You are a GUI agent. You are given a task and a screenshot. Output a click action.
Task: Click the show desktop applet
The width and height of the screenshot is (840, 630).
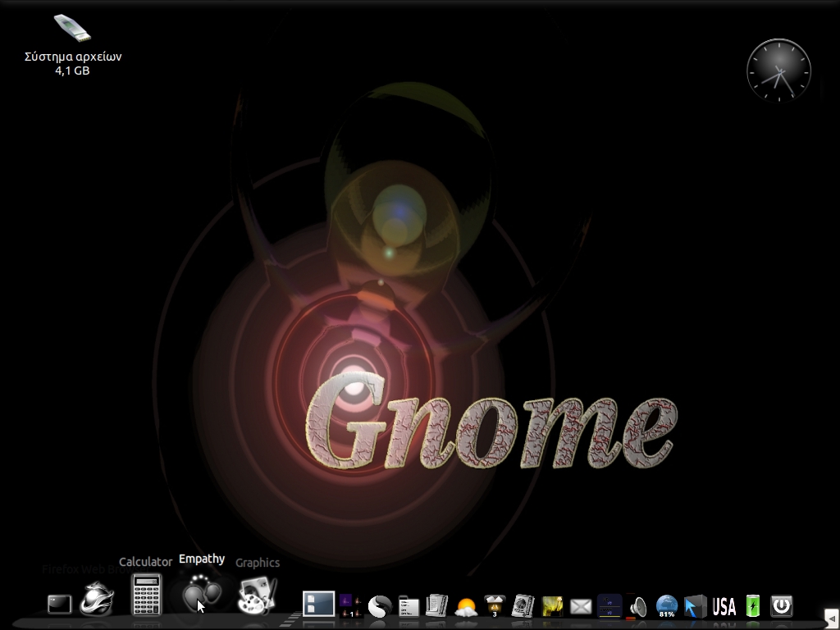point(319,604)
